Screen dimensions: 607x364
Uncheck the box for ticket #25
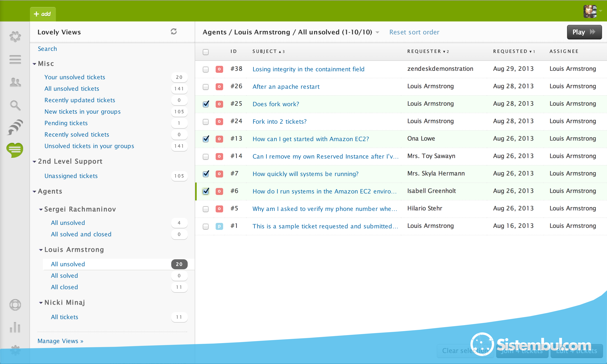click(206, 104)
